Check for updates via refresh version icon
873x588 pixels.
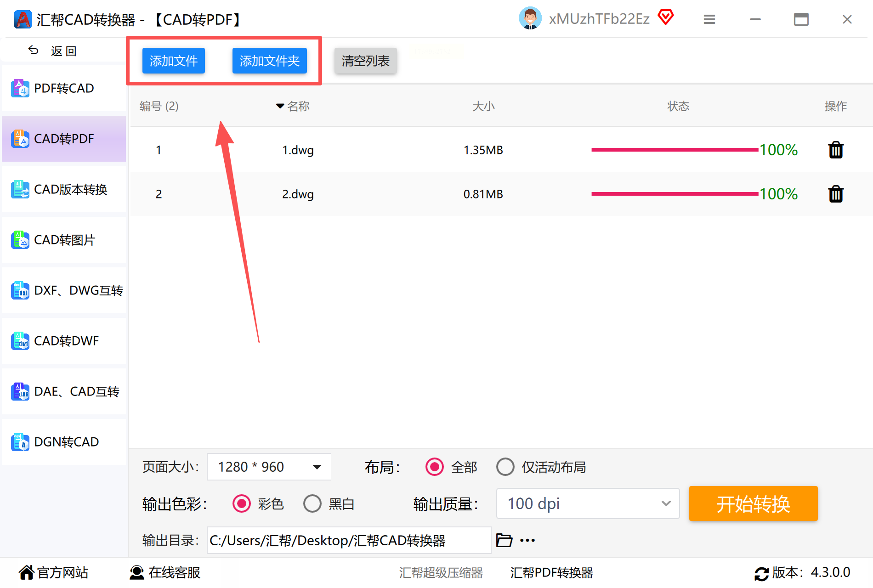tap(761, 573)
